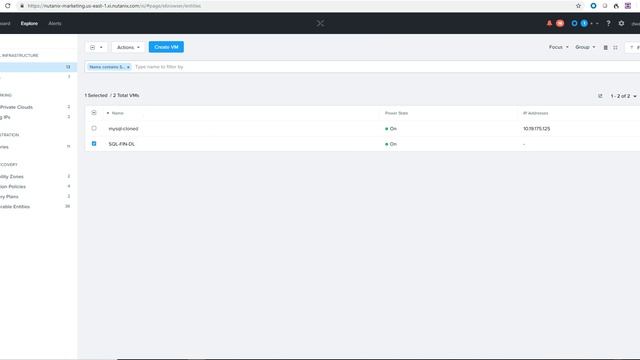
Task: Open the blue task count badge
Action: coord(584,23)
